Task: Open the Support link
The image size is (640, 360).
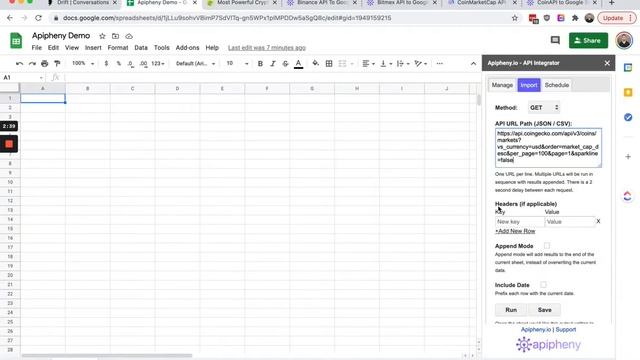Action: click(x=566, y=329)
